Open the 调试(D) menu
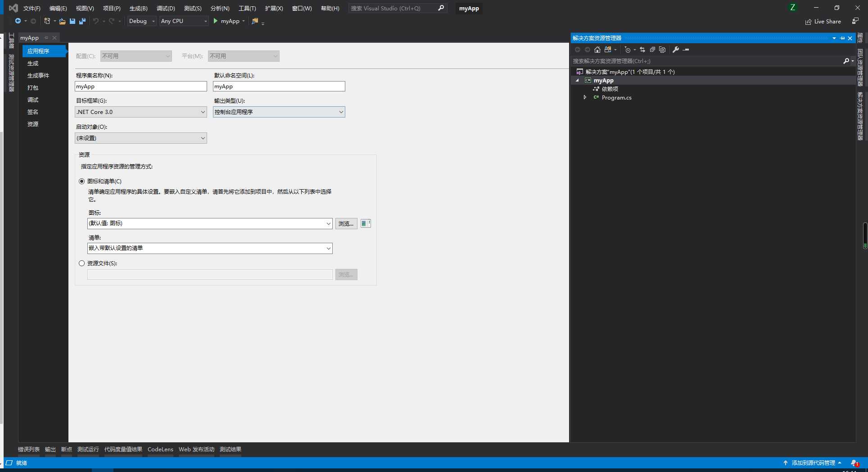The image size is (868, 472). (166, 8)
